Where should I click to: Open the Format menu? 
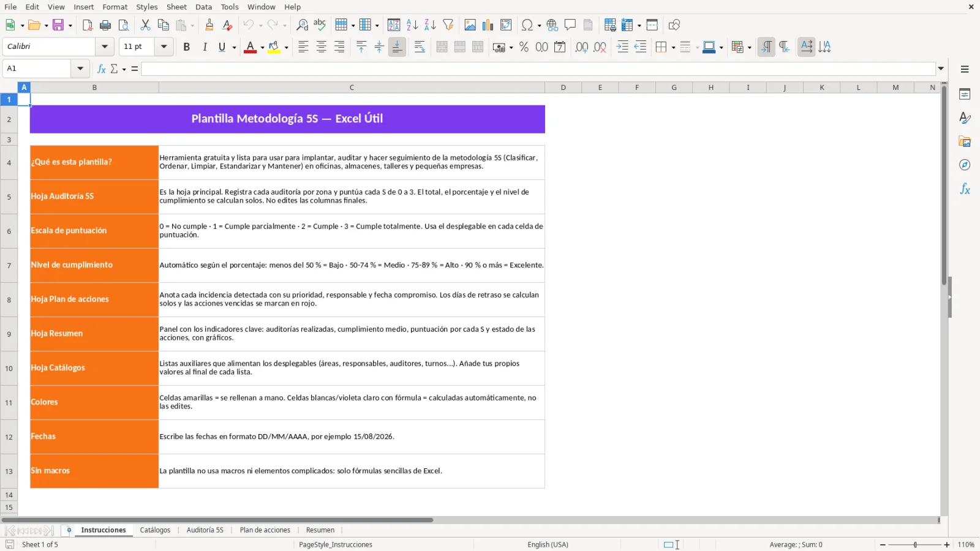coord(115,7)
